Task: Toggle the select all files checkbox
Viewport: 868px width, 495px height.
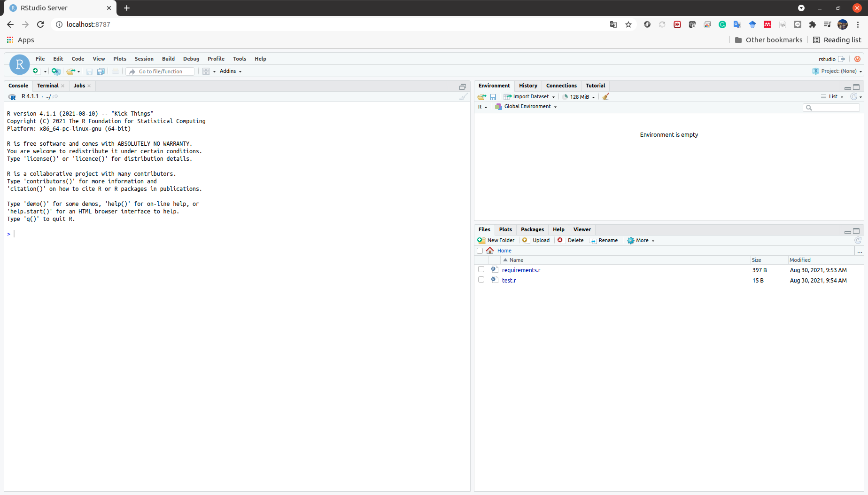Action: 480,251
